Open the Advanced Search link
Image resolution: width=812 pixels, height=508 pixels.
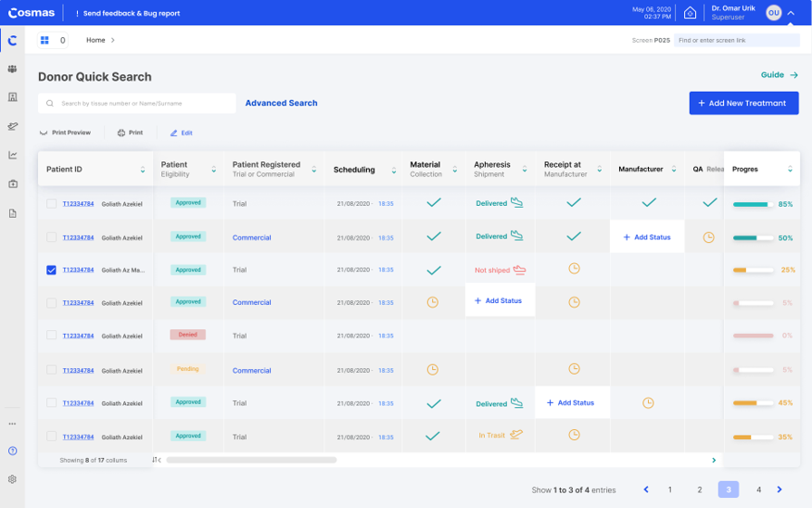pyautogui.click(x=281, y=103)
